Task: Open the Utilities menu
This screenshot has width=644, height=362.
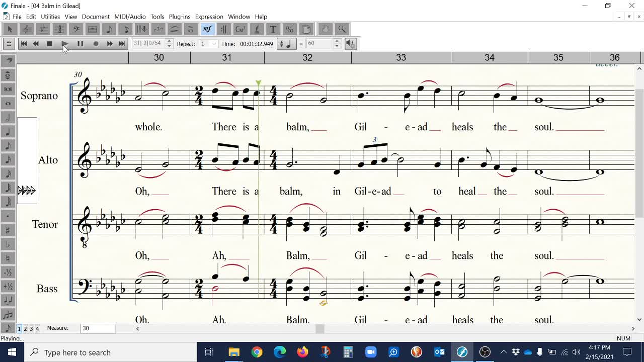Action: tap(50, 17)
